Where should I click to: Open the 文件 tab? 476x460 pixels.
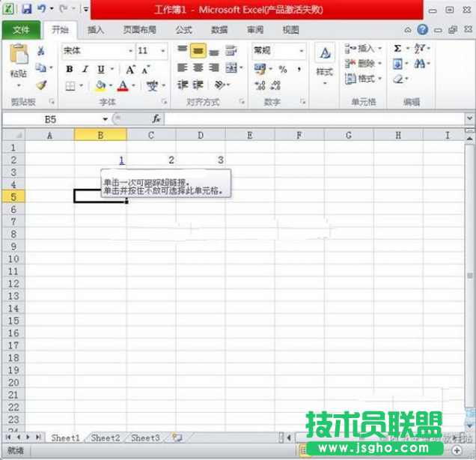click(x=21, y=30)
